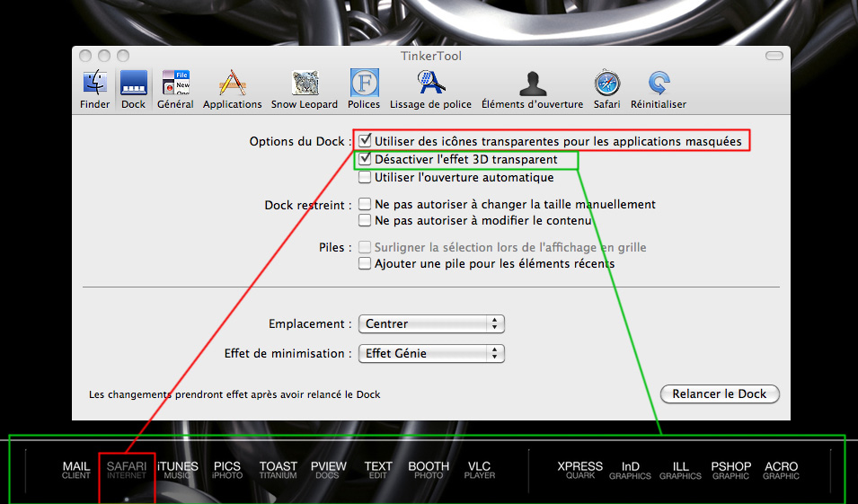Open the Général settings pane
Image resolution: width=858 pixels, height=504 pixels.
(x=176, y=89)
